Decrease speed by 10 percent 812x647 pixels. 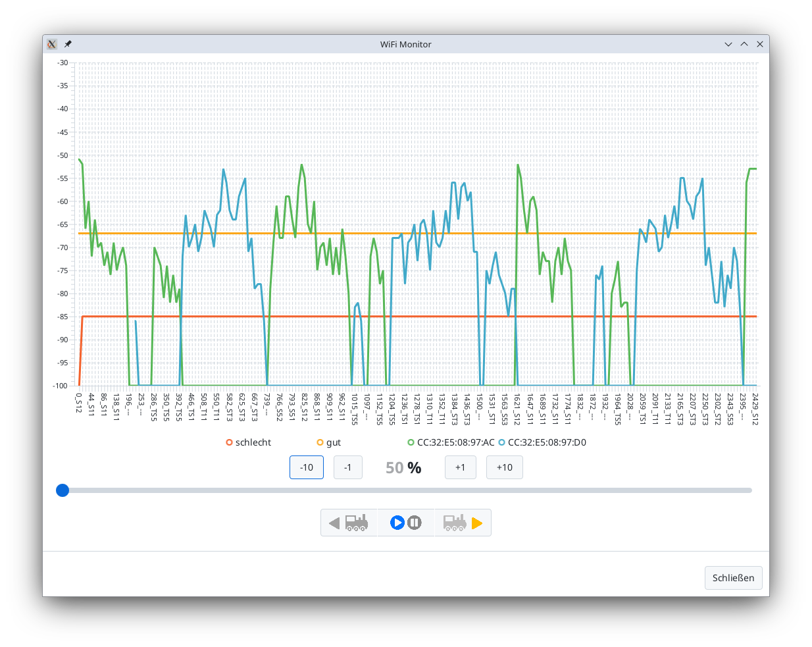click(x=306, y=467)
